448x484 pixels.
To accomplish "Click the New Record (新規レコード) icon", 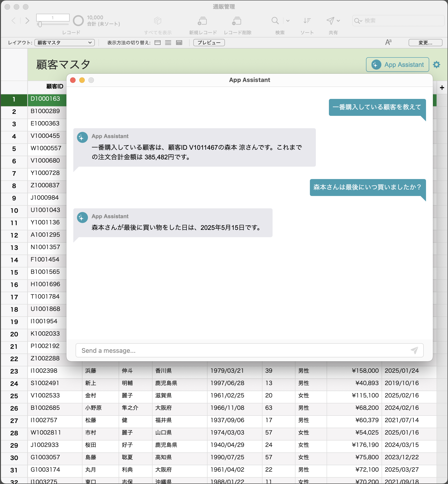I will (202, 21).
